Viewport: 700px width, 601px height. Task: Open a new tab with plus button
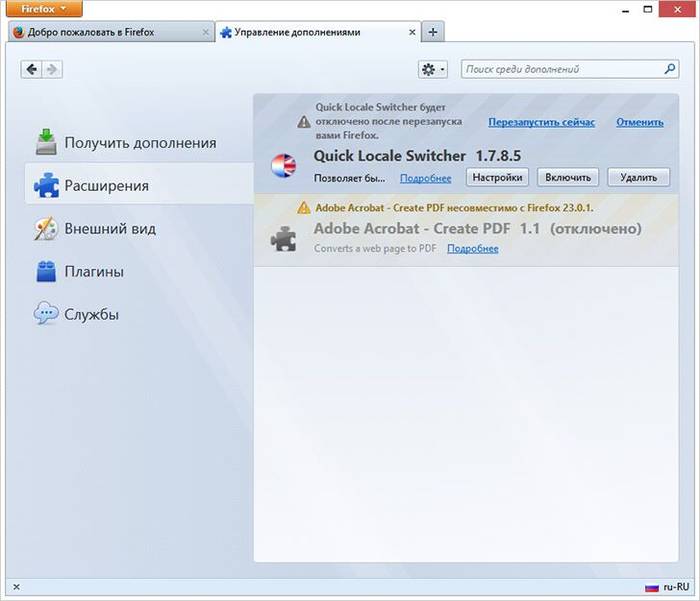[x=433, y=32]
